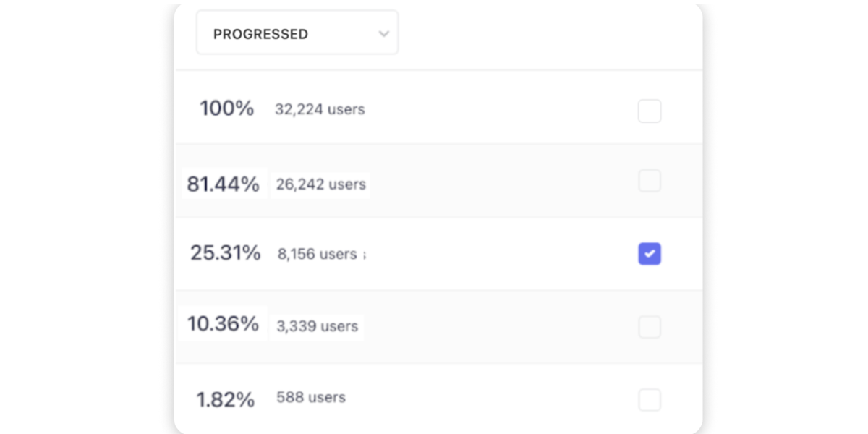Uncheck the selected 25.31% row checkbox

pos(649,254)
